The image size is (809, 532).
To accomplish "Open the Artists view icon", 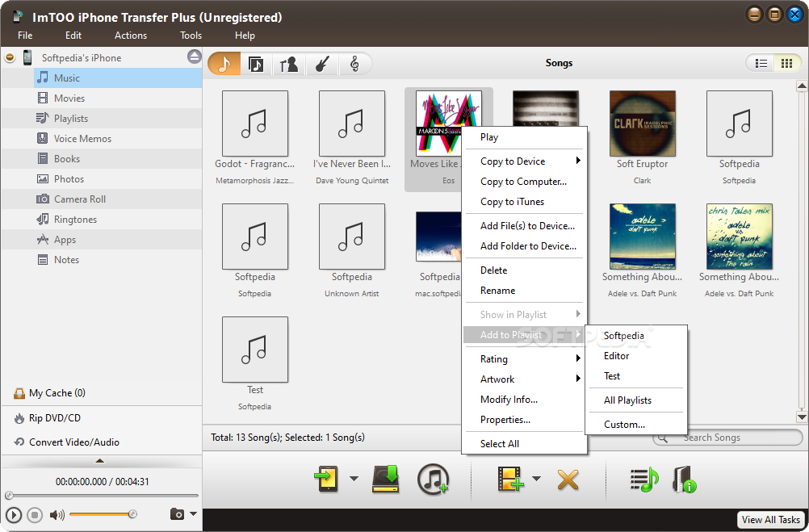I will pos(288,64).
